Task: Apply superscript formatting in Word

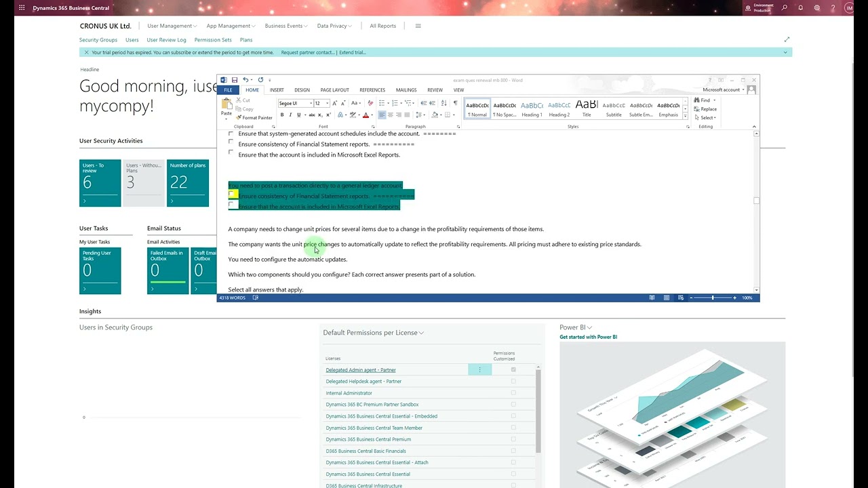Action: point(329,115)
